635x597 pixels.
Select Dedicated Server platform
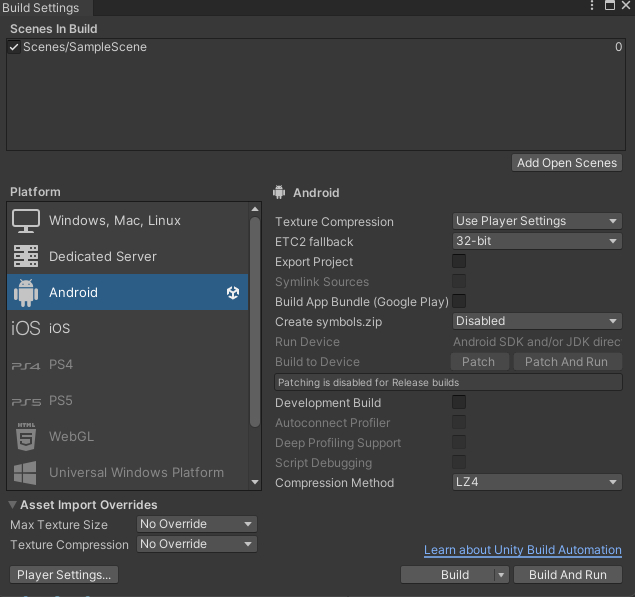[x=128, y=256]
